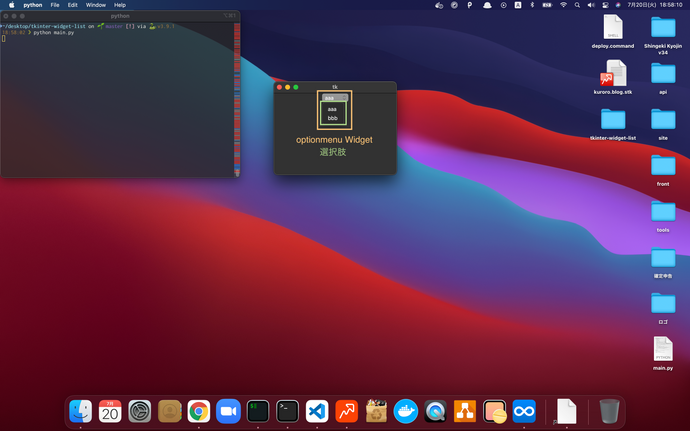Screen dimensions: 690x431
Task: Open the main.py file on desktop
Action: [x=663, y=353]
